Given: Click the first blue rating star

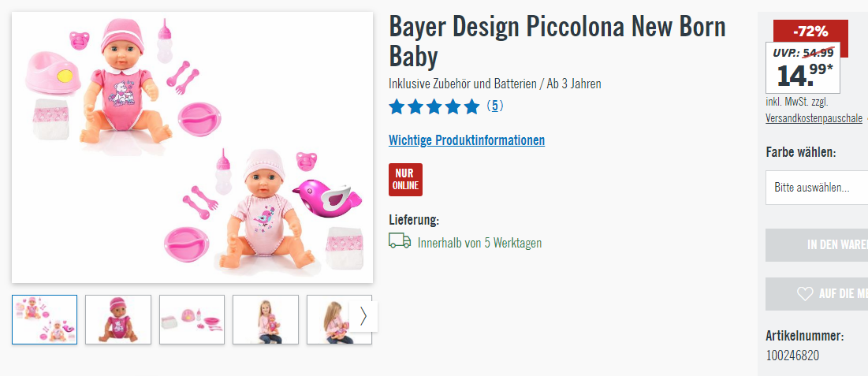Looking at the screenshot, I should click(x=397, y=106).
